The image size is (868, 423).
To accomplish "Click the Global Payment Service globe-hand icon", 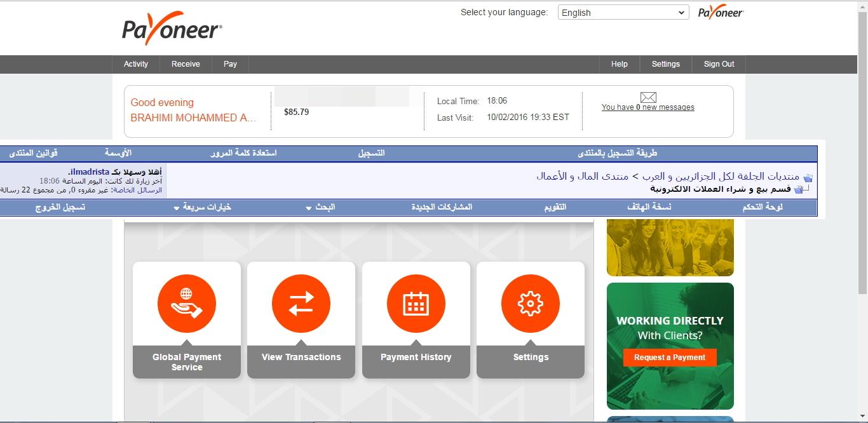I will (x=187, y=304).
